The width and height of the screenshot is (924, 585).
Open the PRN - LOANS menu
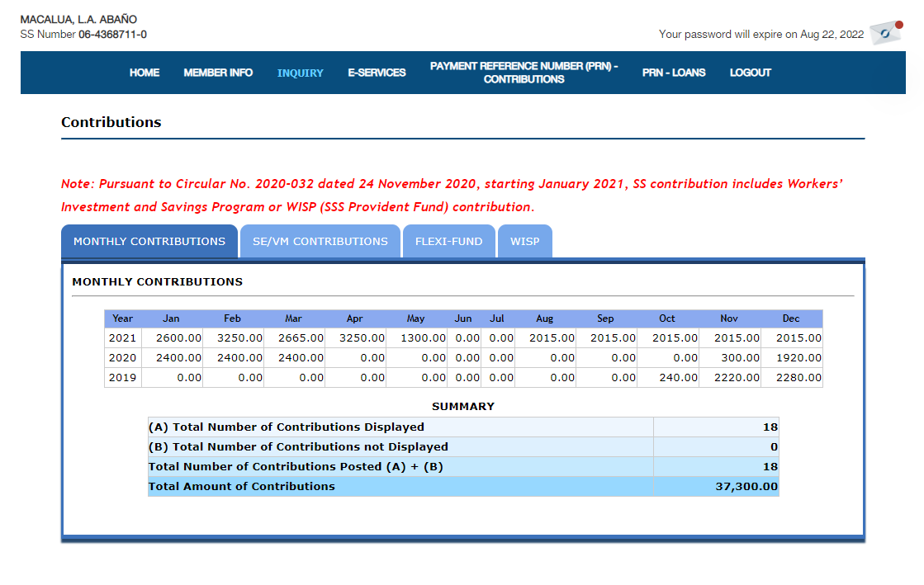(674, 73)
